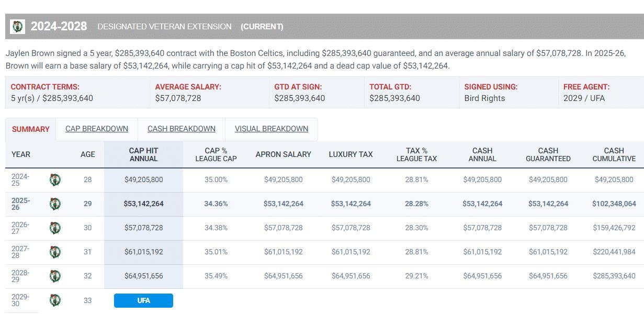Click the Apron Salary column header
Viewport: 644px width, 326px height.
tap(283, 154)
